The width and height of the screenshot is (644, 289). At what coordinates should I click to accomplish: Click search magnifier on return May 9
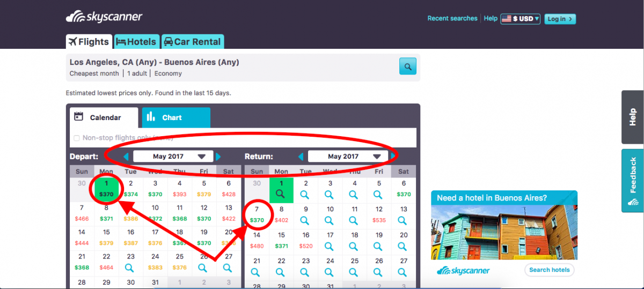[305, 220]
